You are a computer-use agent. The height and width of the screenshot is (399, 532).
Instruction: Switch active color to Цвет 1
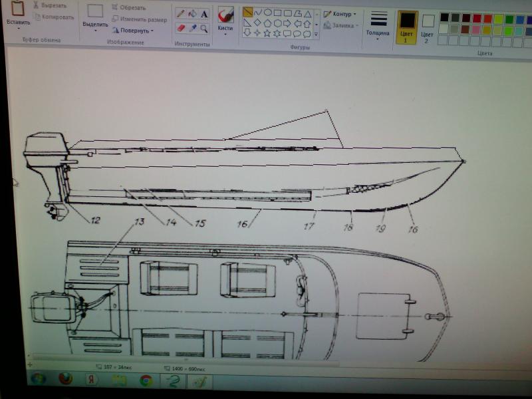(x=406, y=25)
